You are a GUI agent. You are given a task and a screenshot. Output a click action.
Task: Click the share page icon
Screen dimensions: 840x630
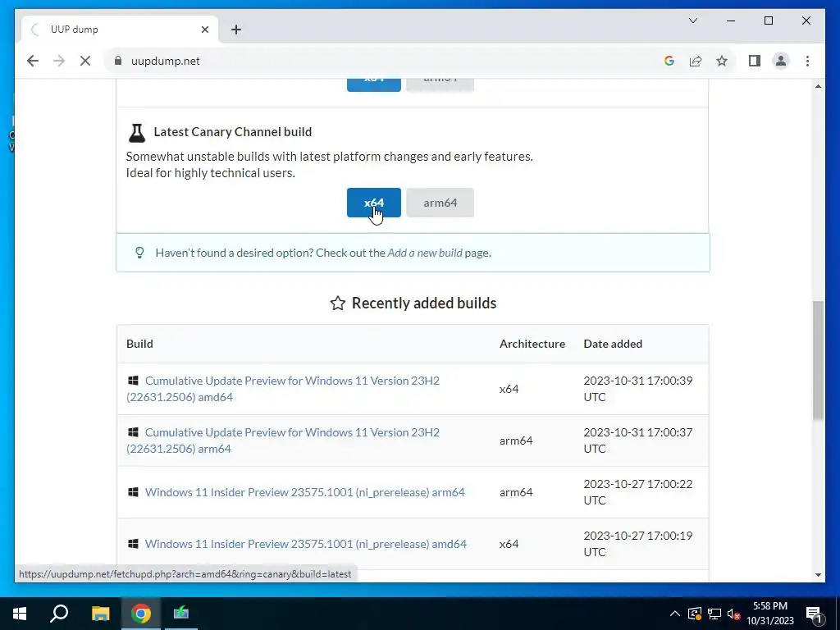pos(696,61)
